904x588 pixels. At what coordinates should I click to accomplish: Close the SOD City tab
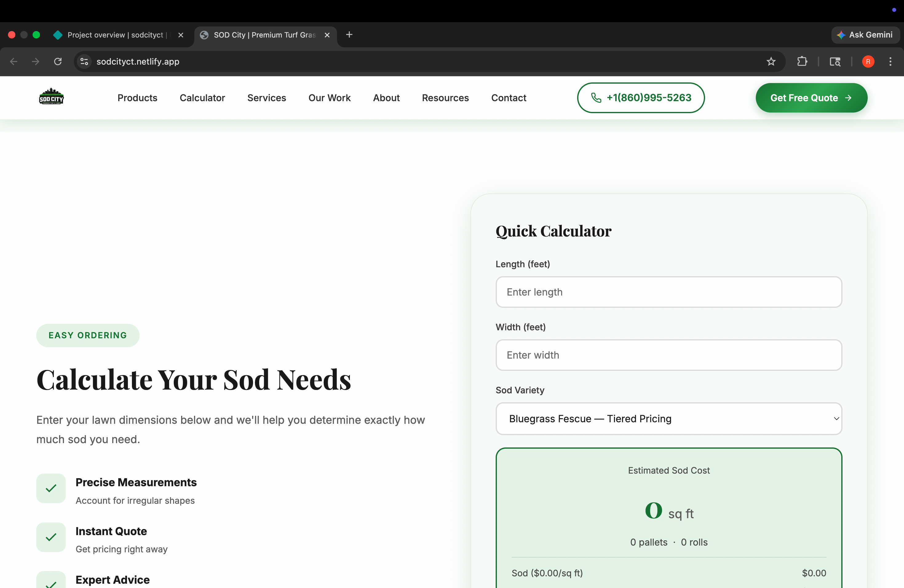point(327,35)
